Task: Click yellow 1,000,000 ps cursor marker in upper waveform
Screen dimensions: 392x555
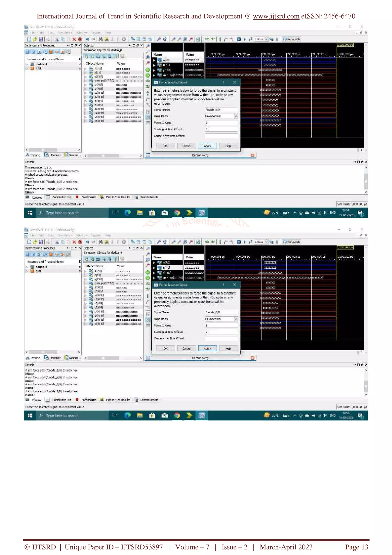Action: [x=345, y=45]
